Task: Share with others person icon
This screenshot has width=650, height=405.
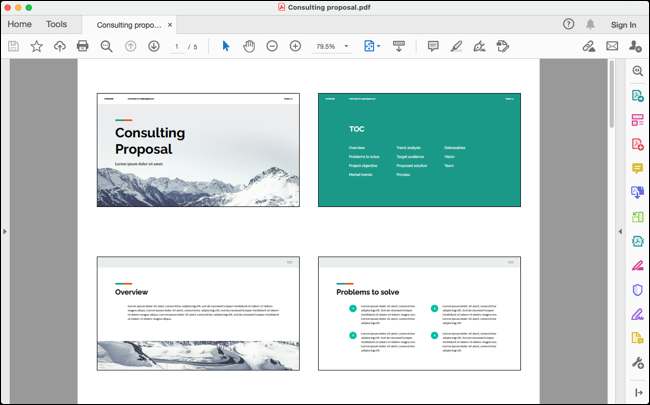Action: point(635,46)
